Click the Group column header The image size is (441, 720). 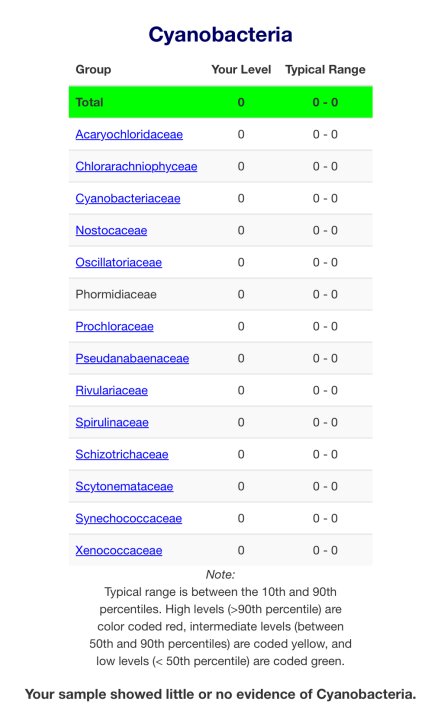(x=93, y=70)
